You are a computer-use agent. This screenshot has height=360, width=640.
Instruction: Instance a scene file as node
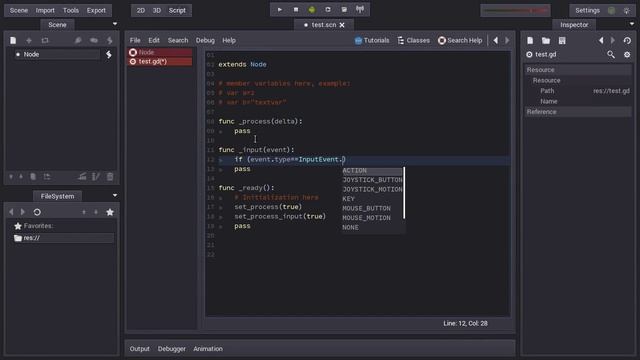45,40
